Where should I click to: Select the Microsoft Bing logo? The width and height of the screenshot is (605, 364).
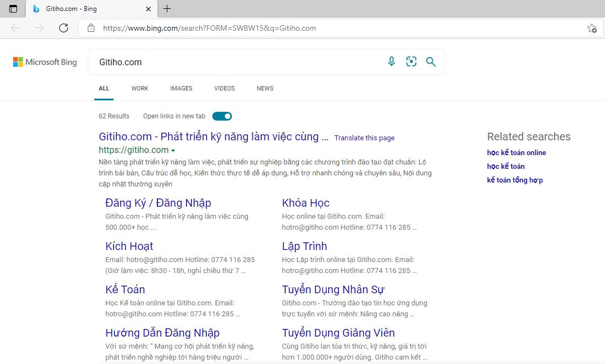coord(44,61)
